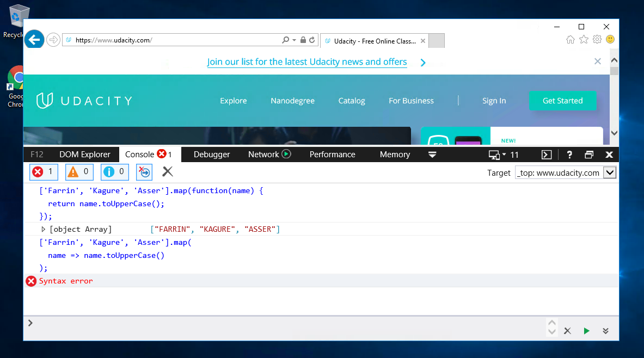Toggle the errors filter in console

(x=44, y=172)
